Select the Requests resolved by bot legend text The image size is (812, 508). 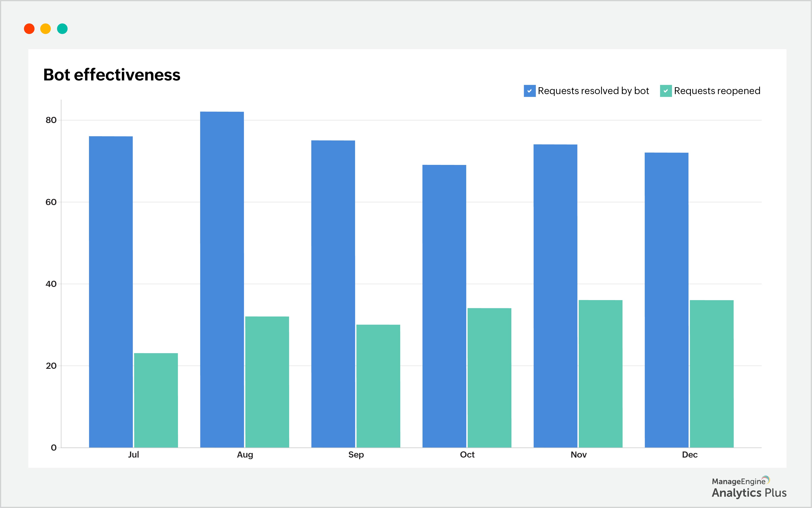tap(593, 91)
